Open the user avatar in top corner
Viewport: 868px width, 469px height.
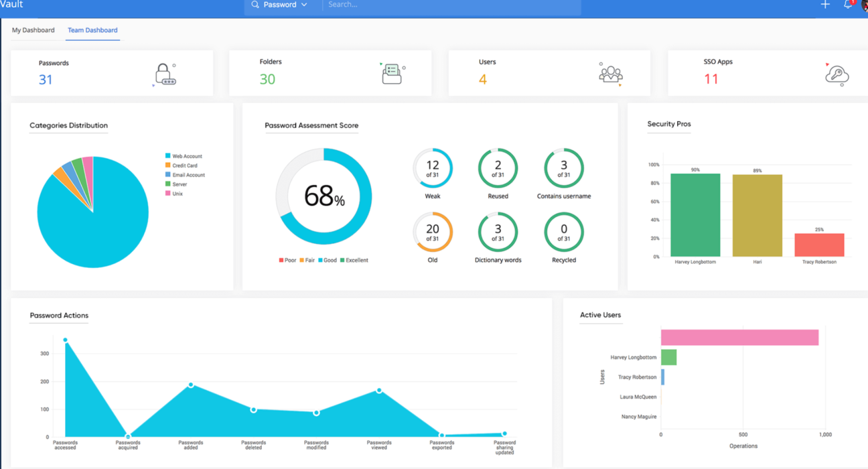click(x=864, y=5)
